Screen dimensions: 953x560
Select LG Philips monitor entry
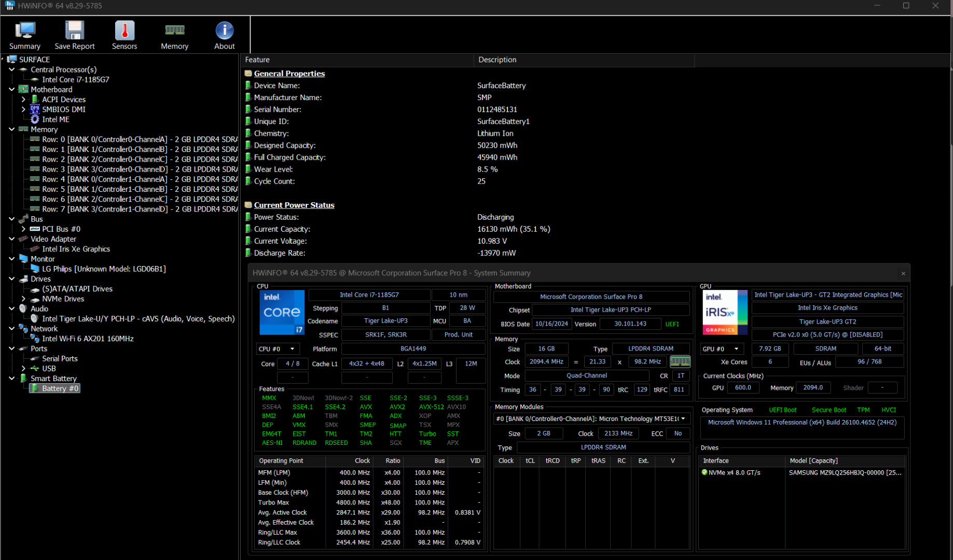tap(104, 269)
